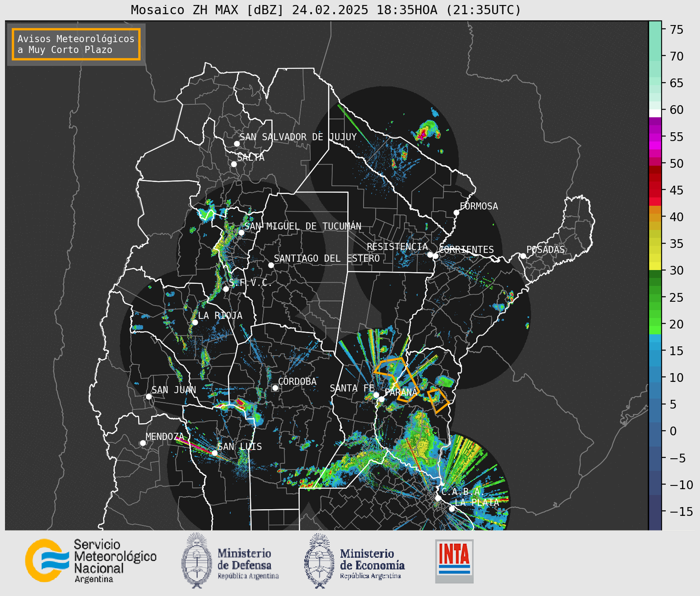Click the MENDOZA label text
Image resolution: width=700 pixels, height=596 pixels.
(x=165, y=437)
